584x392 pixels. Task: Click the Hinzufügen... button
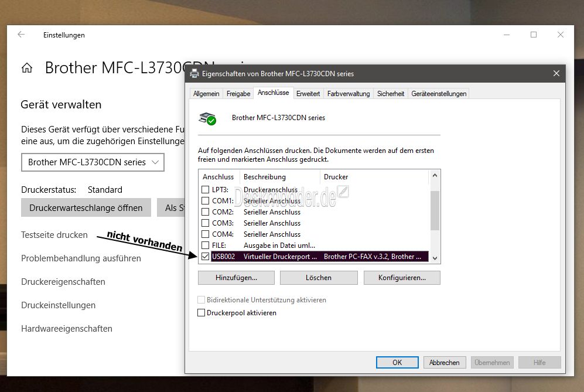236,278
